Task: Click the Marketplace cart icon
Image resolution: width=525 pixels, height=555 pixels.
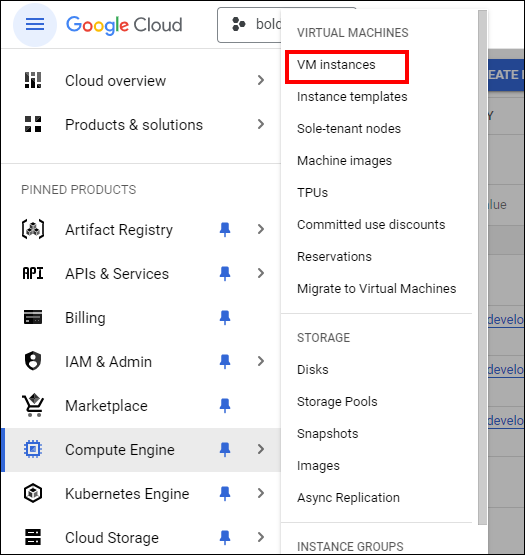Action: pyautogui.click(x=33, y=405)
